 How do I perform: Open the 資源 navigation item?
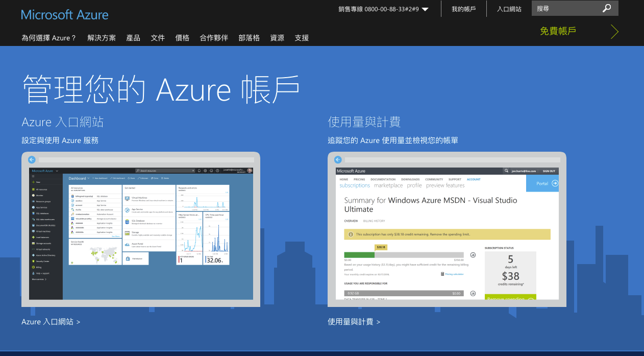277,38
